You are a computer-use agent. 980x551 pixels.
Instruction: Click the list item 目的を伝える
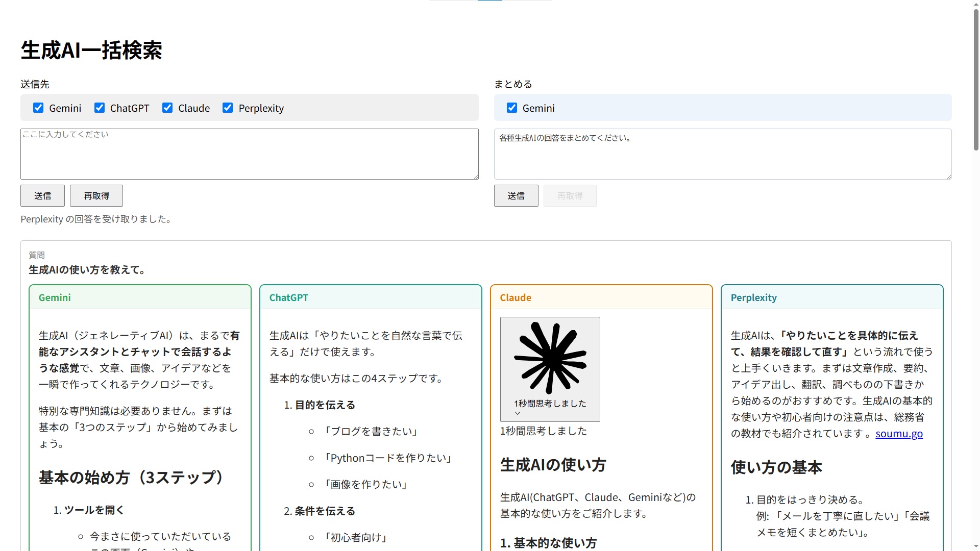pos(325,405)
